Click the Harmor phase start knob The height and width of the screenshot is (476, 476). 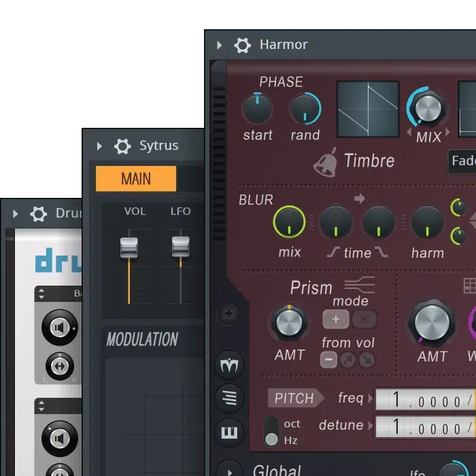tap(257, 108)
